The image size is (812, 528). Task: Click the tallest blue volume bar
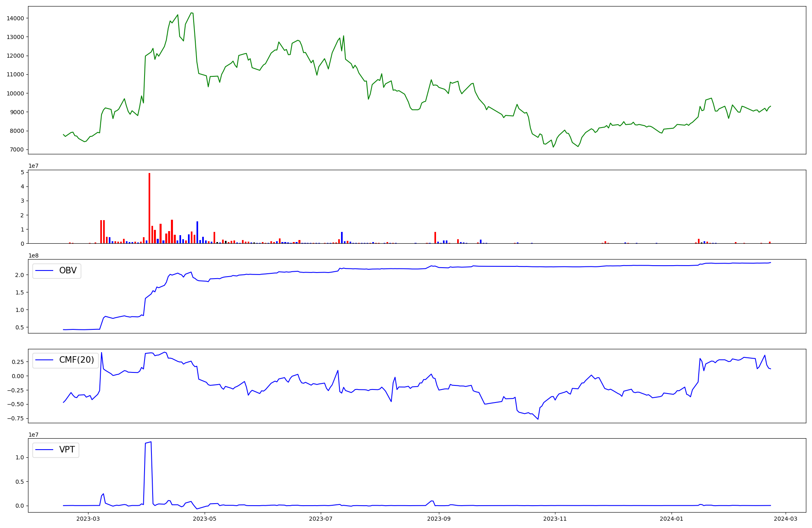(x=197, y=232)
